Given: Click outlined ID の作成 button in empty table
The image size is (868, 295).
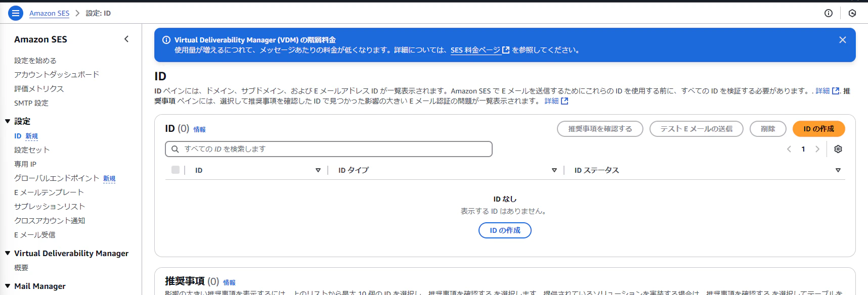Looking at the screenshot, I should tap(505, 230).
